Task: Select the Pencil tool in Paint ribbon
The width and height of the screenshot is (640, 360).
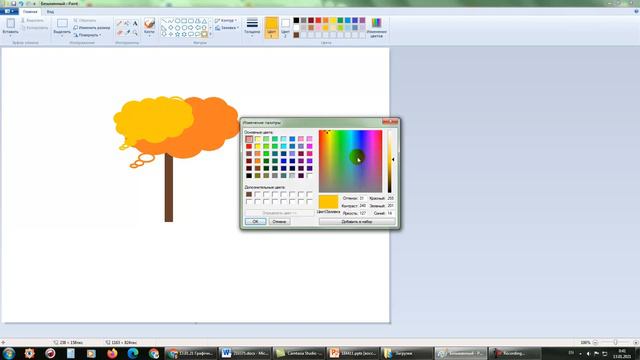Action: (x=119, y=23)
